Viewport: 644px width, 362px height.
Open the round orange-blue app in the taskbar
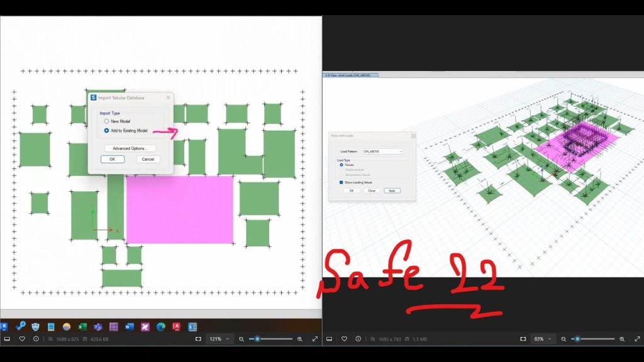(67, 327)
